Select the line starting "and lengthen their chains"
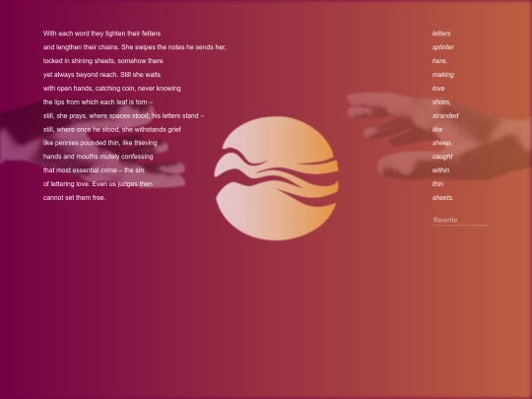This screenshot has height=399, width=532. pyautogui.click(x=134, y=47)
